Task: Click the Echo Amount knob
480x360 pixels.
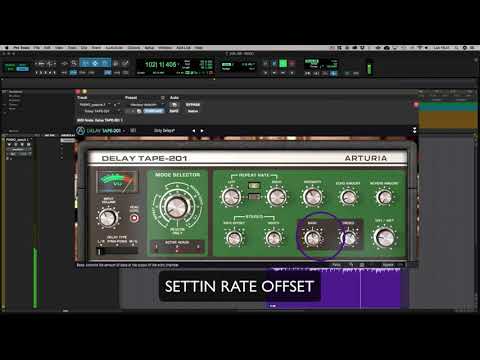Action: (x=348, y=197)
